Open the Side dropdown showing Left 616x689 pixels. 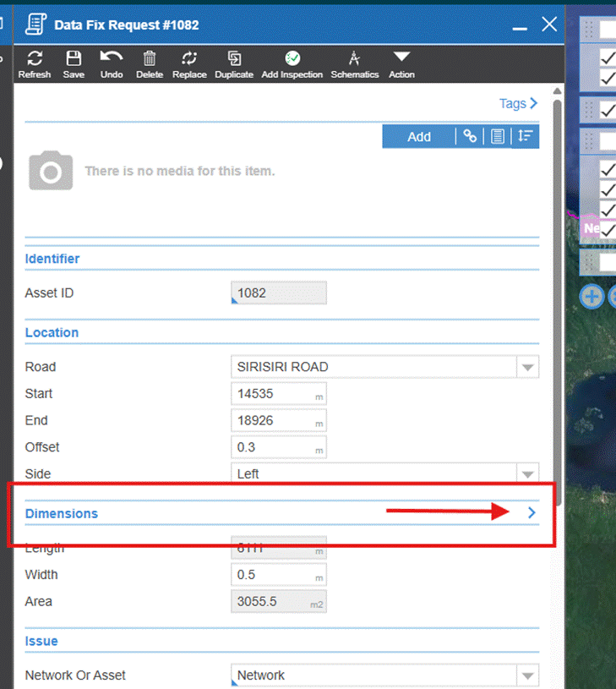(385, 473)
